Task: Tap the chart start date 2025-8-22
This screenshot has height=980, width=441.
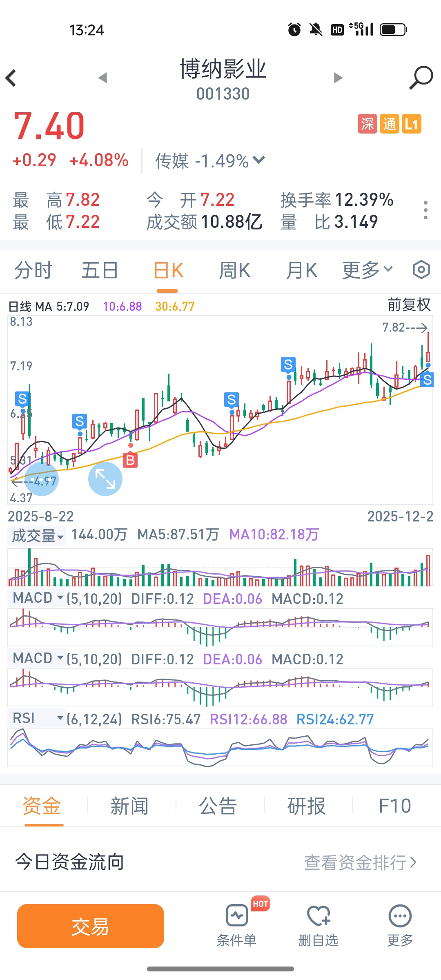Action: coord(41,517)
